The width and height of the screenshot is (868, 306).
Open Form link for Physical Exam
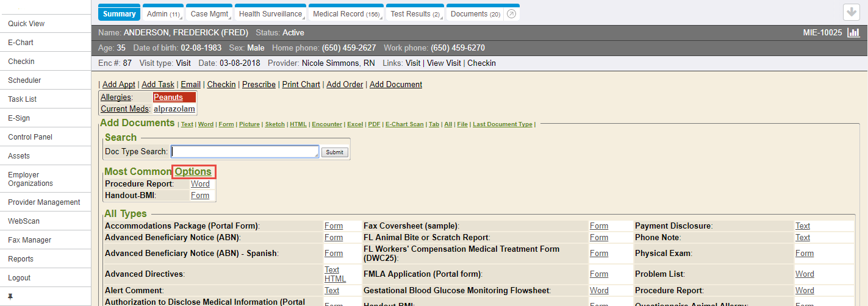pyautogui.click(x=805, y=254)
